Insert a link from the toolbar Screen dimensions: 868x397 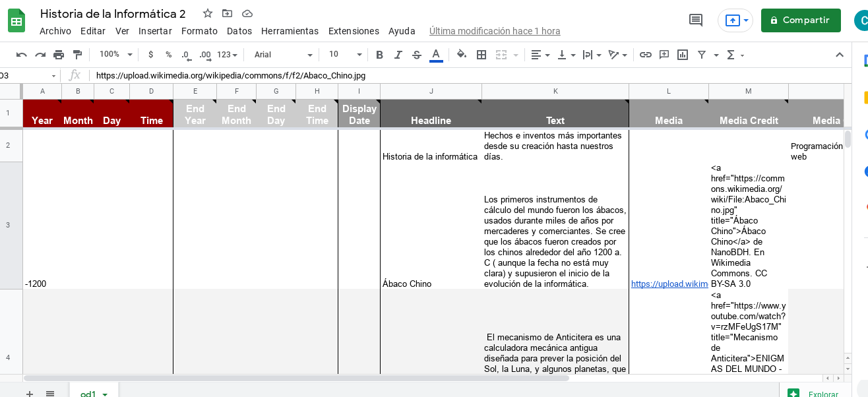[x=646, y=55]
